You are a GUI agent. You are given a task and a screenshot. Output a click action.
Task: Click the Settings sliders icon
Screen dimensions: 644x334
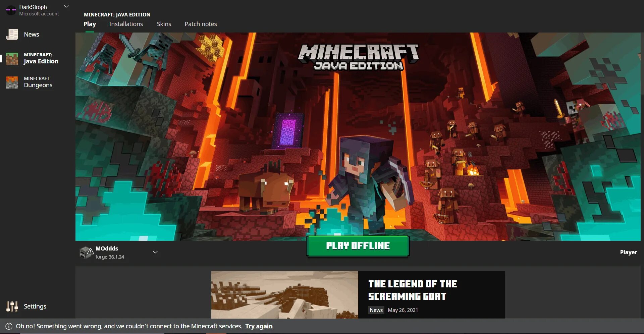pyautogui.click(x=12, y=306)
